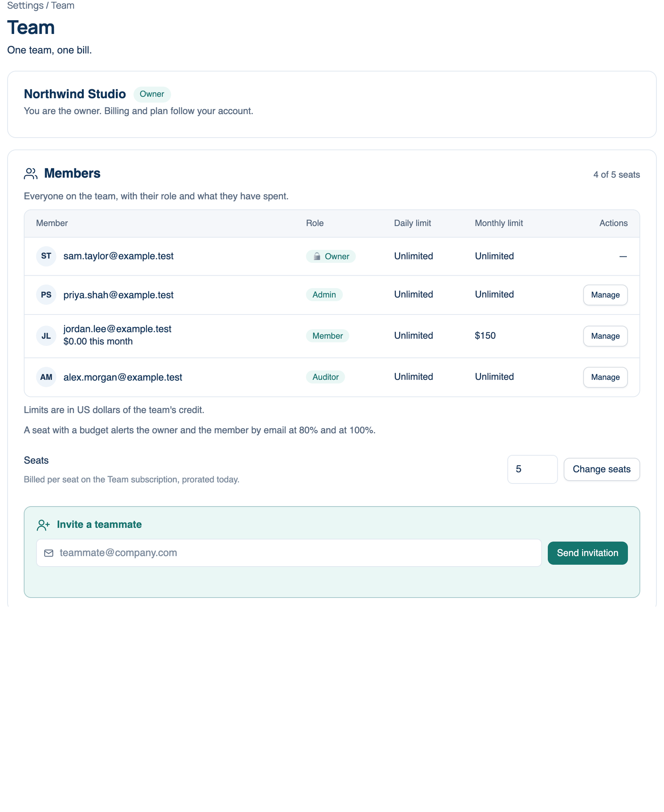This screenshot has height=812, width=664.
Task: Click the $150 monthly limit value
Action: 485,336
